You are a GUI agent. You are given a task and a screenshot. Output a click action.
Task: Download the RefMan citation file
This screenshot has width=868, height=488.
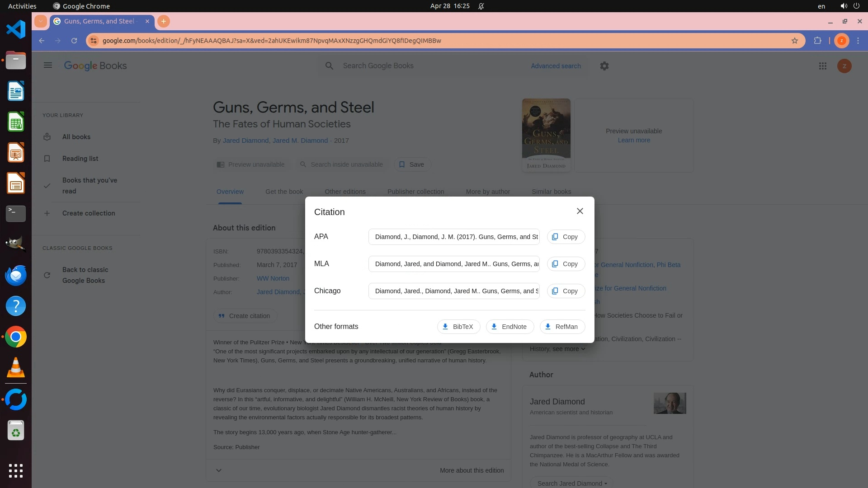[562, 327]
